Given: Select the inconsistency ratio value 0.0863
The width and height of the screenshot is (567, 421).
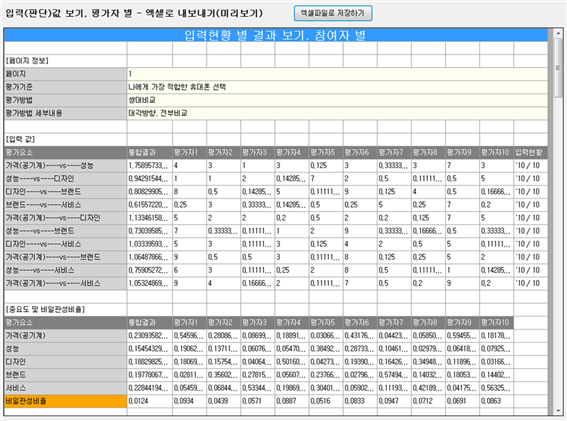Looking at the screenshot, I should [x=496, y=401].
